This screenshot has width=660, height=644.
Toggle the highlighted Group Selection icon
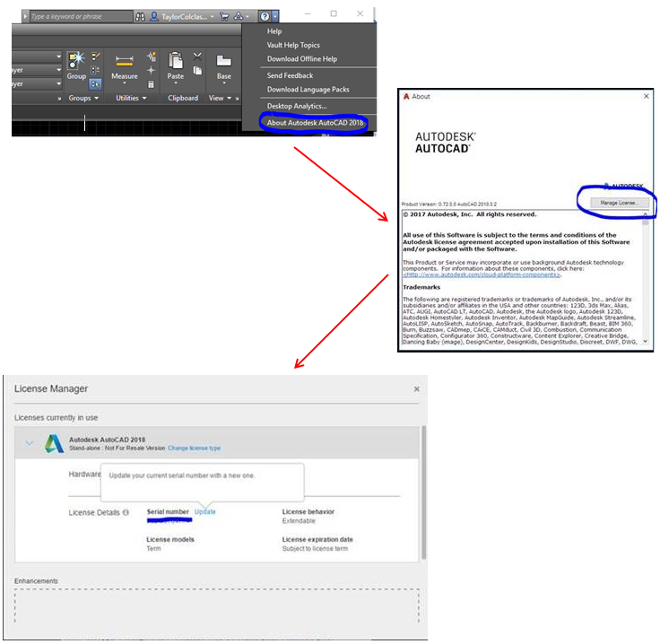pyautogui.click(x=96, y=84)
